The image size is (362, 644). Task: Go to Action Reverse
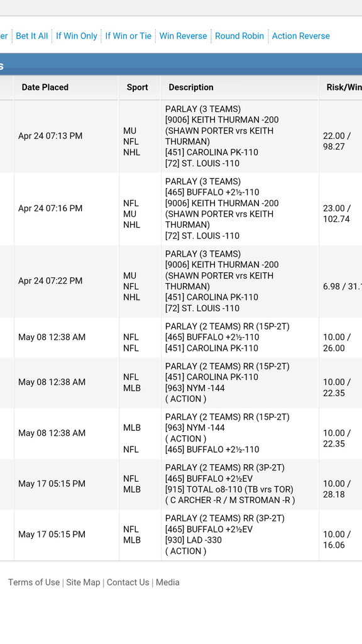click(301, 36)
